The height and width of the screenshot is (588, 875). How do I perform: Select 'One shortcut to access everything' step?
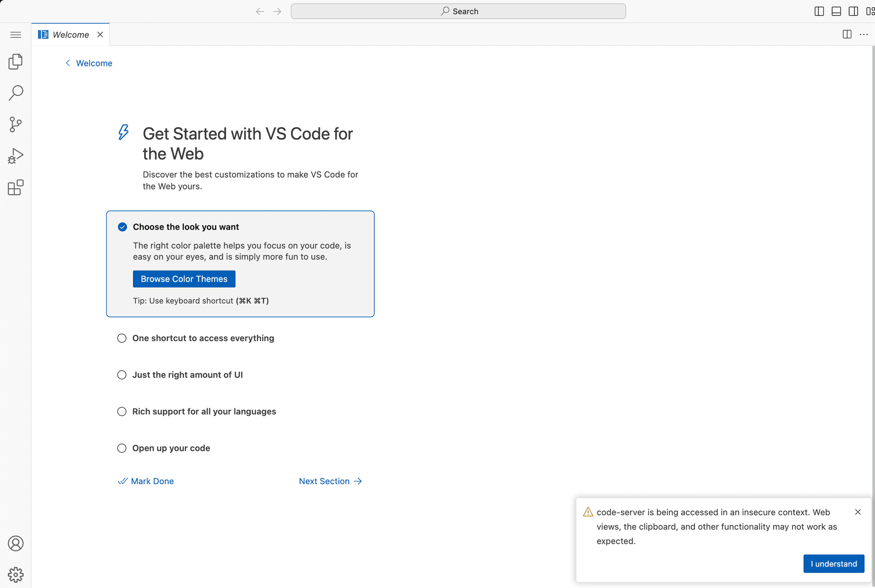click(x=203, y=338)
